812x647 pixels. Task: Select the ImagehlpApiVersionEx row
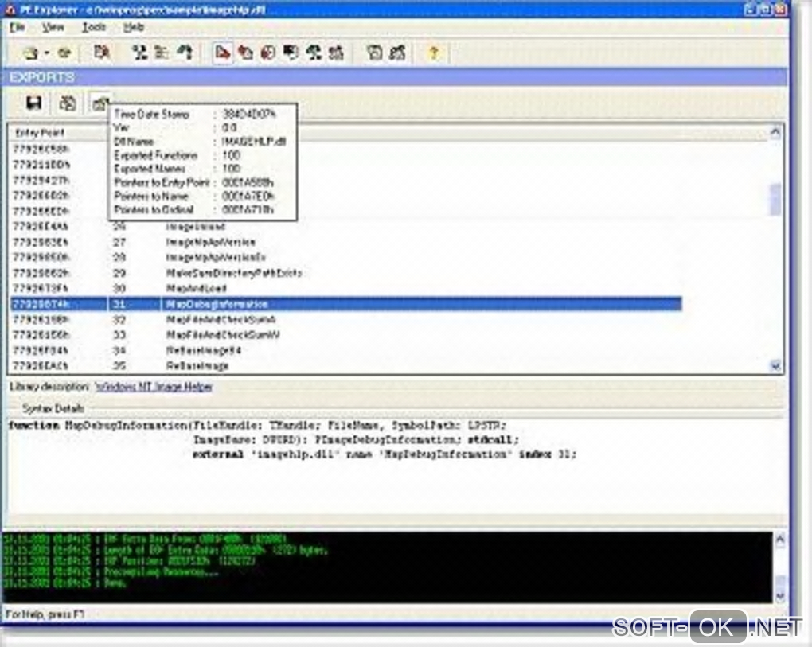(x=346, y=258)
